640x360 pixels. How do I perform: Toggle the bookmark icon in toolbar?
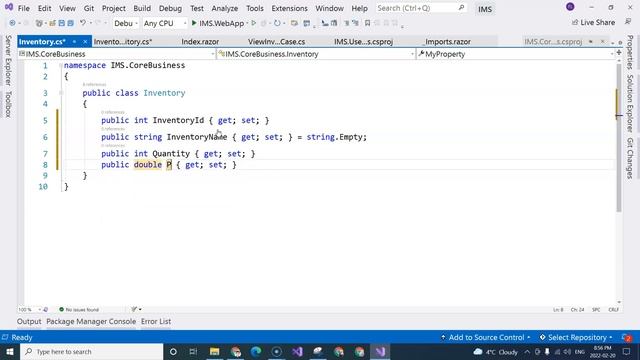[367, 23]
